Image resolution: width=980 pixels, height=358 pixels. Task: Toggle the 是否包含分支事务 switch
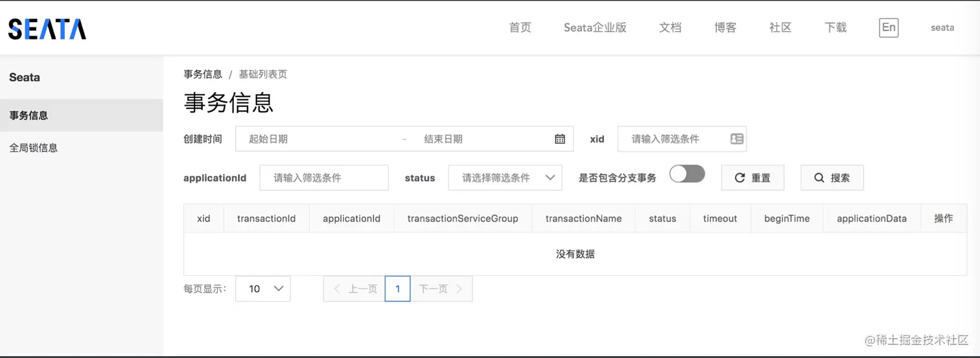tap(687, 174)
